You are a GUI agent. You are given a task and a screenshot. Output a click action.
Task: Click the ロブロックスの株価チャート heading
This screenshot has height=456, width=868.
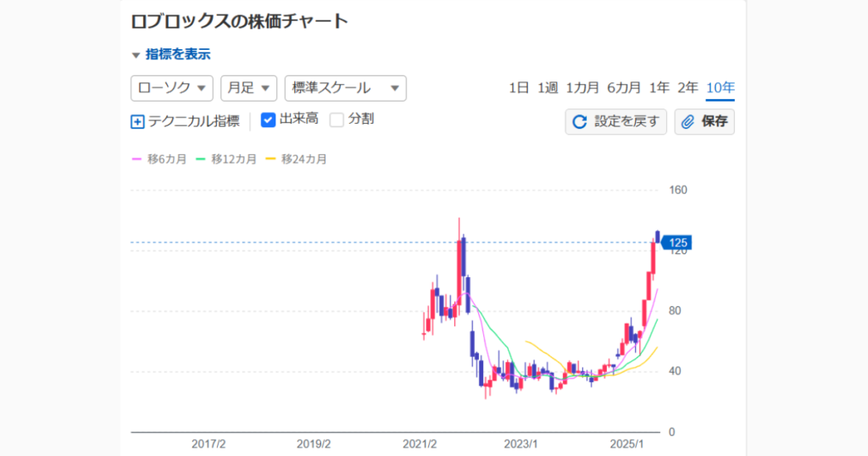pyautogui.click(x=240, y=21)
